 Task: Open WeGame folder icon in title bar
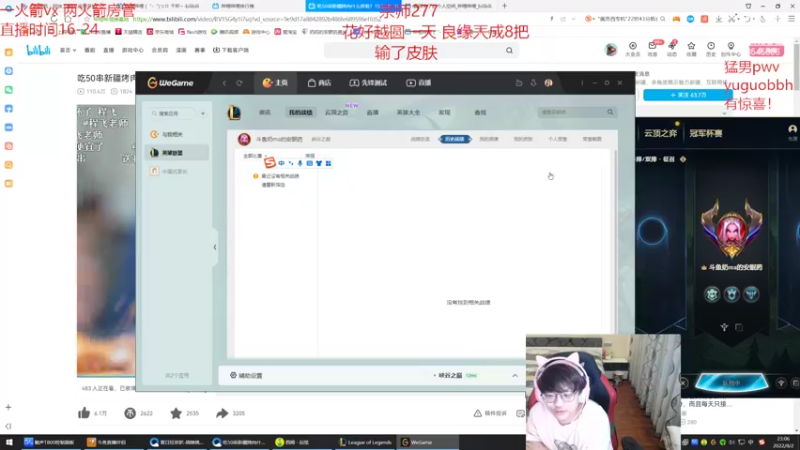click(519, 83)
